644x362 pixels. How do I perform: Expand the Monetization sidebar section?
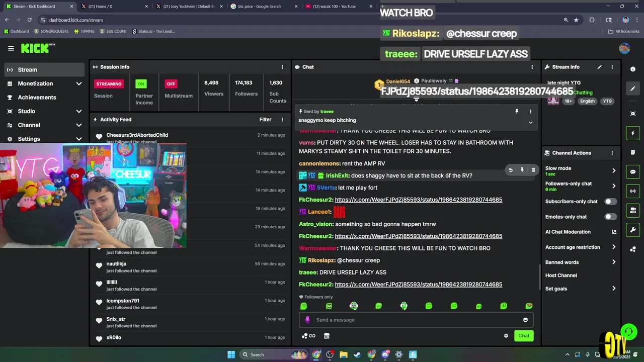pyautogui.click(x=44, y=83)
